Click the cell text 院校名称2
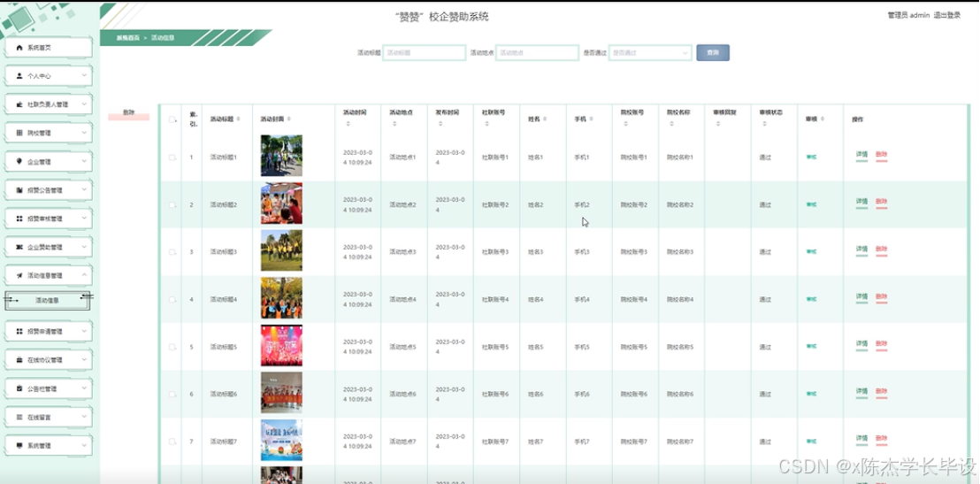Screen dimensions: 980x484 pos(680,205)
